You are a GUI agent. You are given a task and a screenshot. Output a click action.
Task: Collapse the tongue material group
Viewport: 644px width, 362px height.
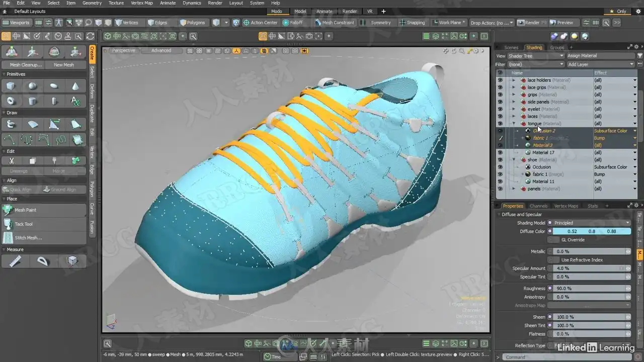pyautogui.click(x=513, y=124)
